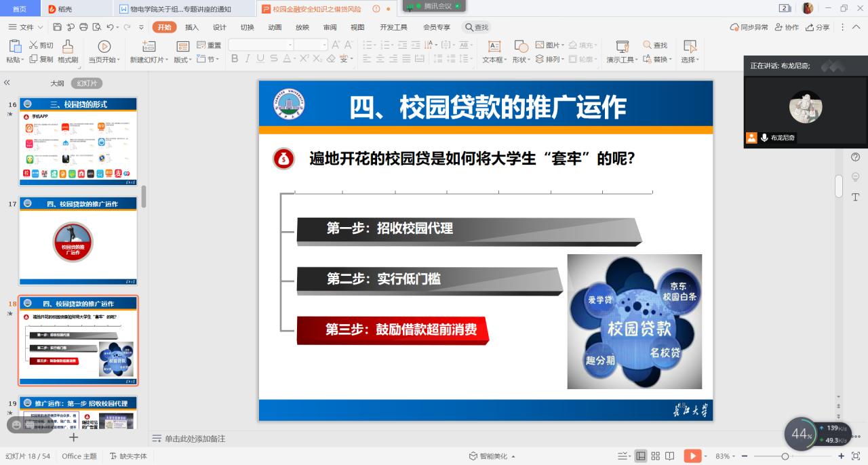Click the Format Painter (格式刷) icon

click(68, 46)
